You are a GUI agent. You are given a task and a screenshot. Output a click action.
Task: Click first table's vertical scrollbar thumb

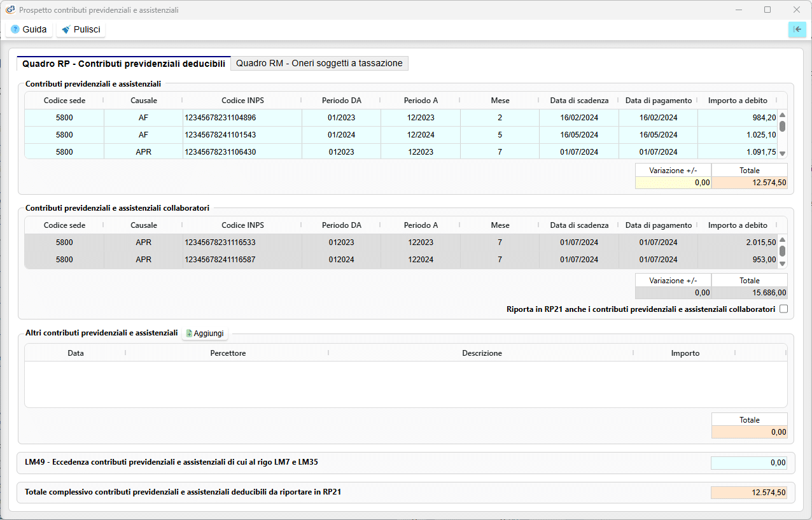pos(783,126)
